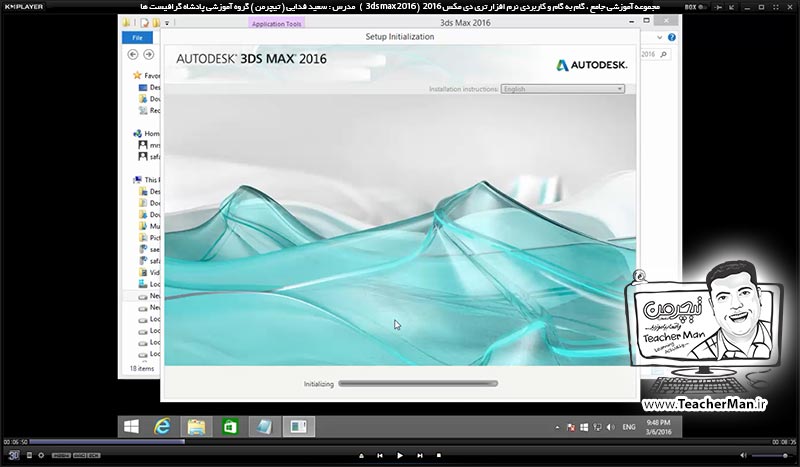The width and height of the screenshot is (800, 467).
Task: Click the system tray network icon
Action: (x=597, y=427)
